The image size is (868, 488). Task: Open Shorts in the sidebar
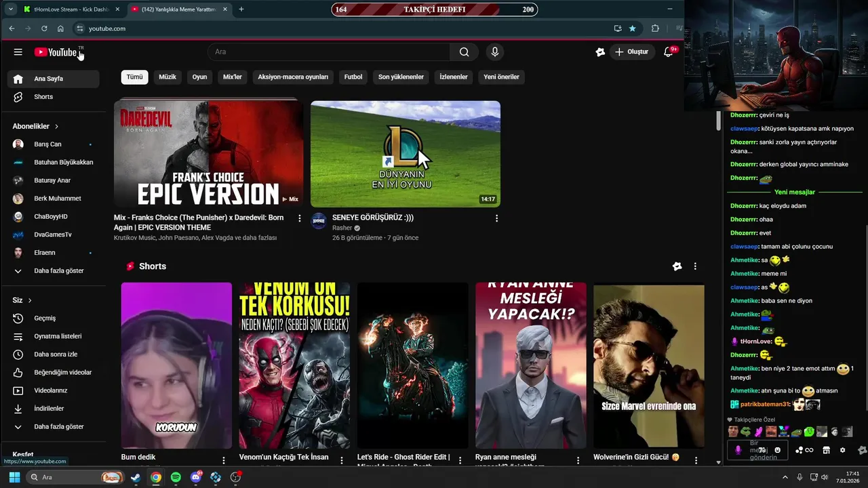(54, 97)
